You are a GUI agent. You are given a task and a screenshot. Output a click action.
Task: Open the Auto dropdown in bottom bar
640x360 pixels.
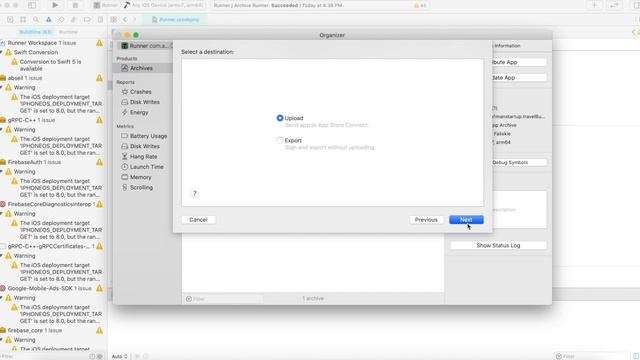pos(120,356)
